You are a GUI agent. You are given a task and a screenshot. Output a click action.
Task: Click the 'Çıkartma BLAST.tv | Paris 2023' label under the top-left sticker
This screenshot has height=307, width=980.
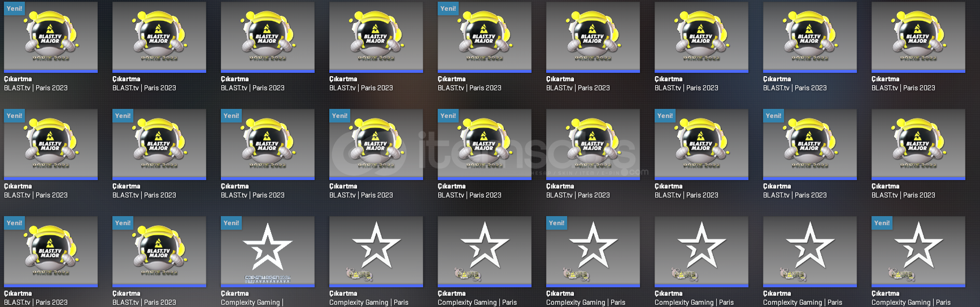36,84
